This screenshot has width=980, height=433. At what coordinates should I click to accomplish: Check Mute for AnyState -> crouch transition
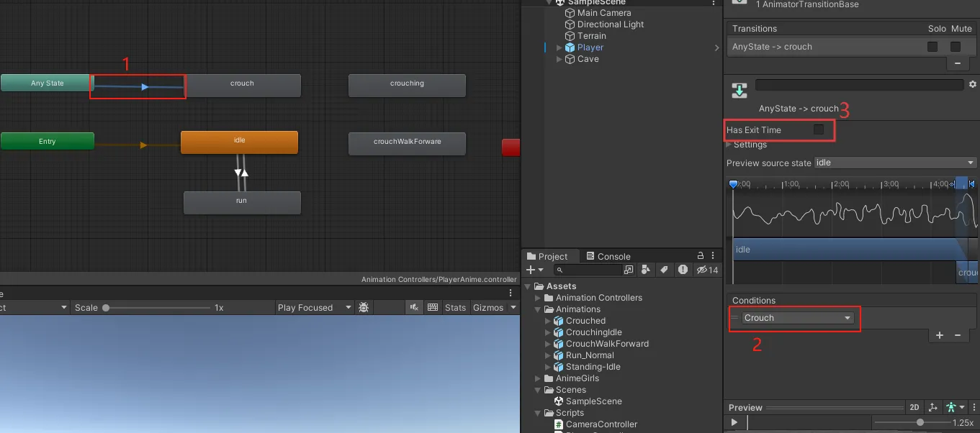[956, 47]
